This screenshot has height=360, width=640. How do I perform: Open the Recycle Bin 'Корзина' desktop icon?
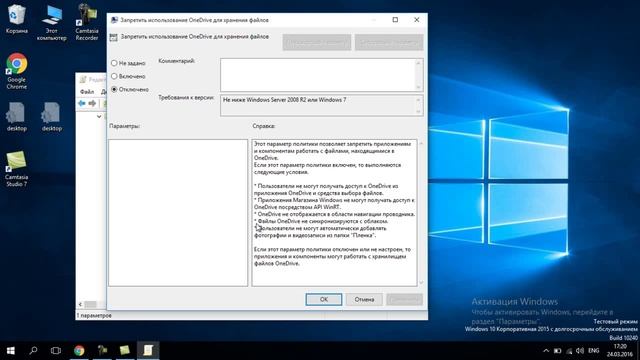point(17,19)
